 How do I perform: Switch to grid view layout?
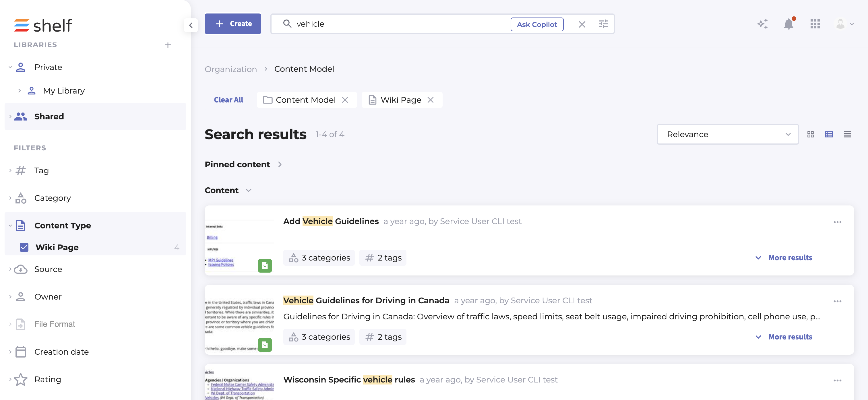[810, 135]
